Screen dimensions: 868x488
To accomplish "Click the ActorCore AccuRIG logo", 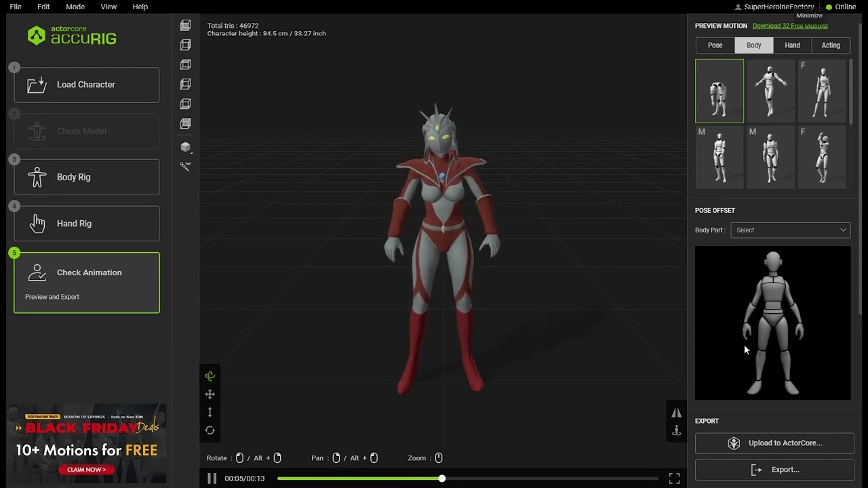I will [72, 36].
